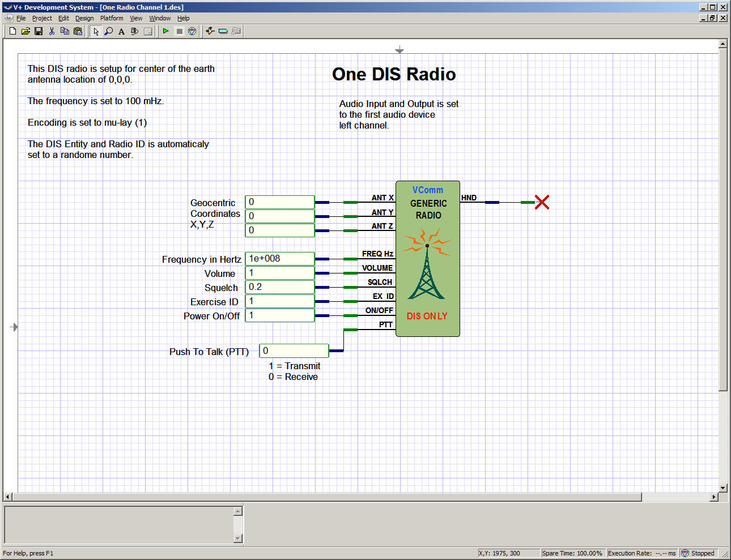Click the Push To Talk (PTT) field

pyautogui.click(x=294, y=351)
